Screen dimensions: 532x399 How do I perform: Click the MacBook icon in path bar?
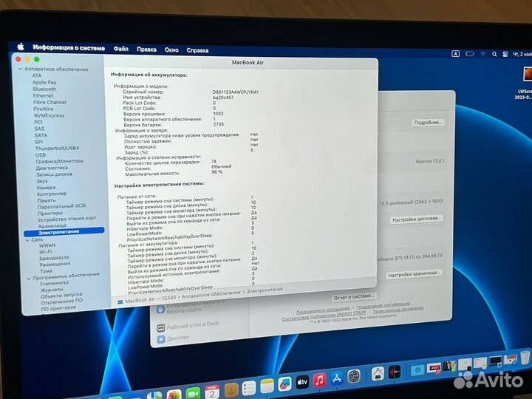pyautogui.click(x=120, y=301)
